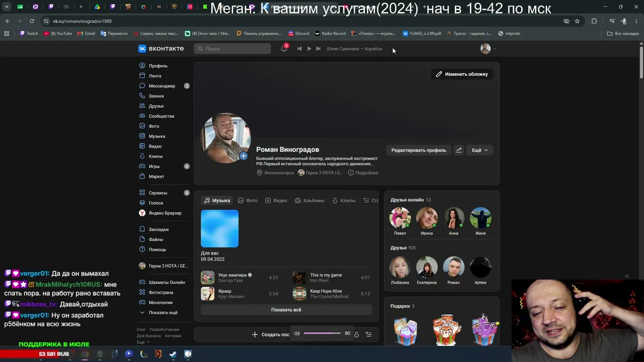Image resolution: width=644 pixels, height=362 pixels.
Task: Click the Клипы sidebar icon
Action: point(142,156)
